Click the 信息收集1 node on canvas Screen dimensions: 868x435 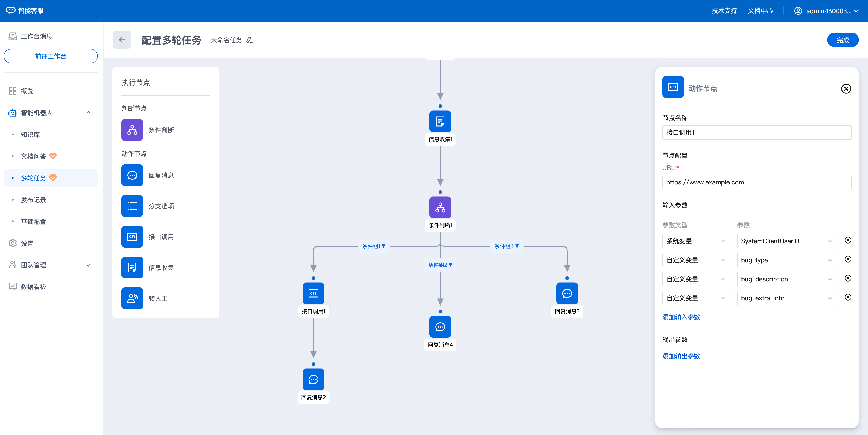(x=440, y=122)
